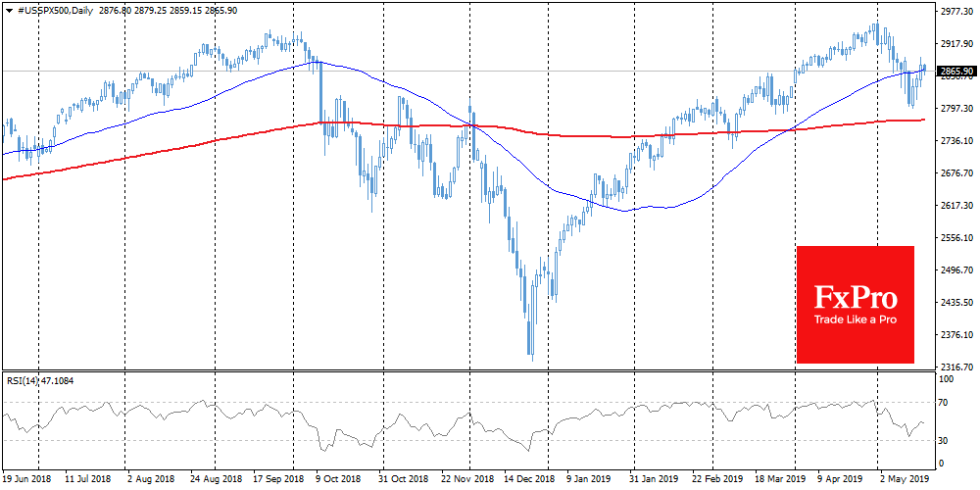The height and width of the screenshot is (490, 980).
Task: Click the 2617.30 price axis label
Action: point(955,206)
